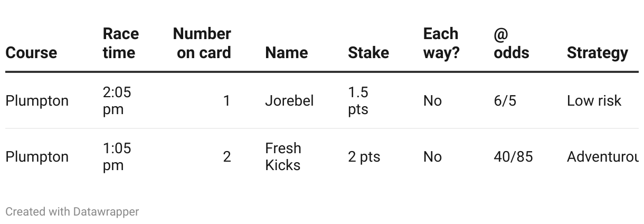Click the Name column header

pyautogui.click(x=286, y=53)
